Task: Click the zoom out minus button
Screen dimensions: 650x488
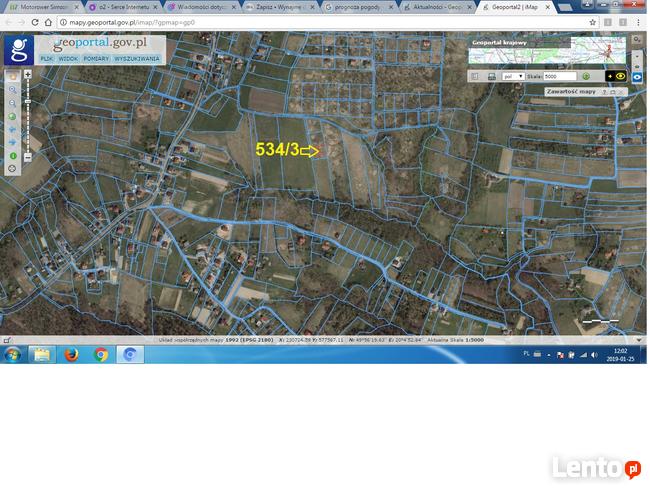Action: coord(28,156)
